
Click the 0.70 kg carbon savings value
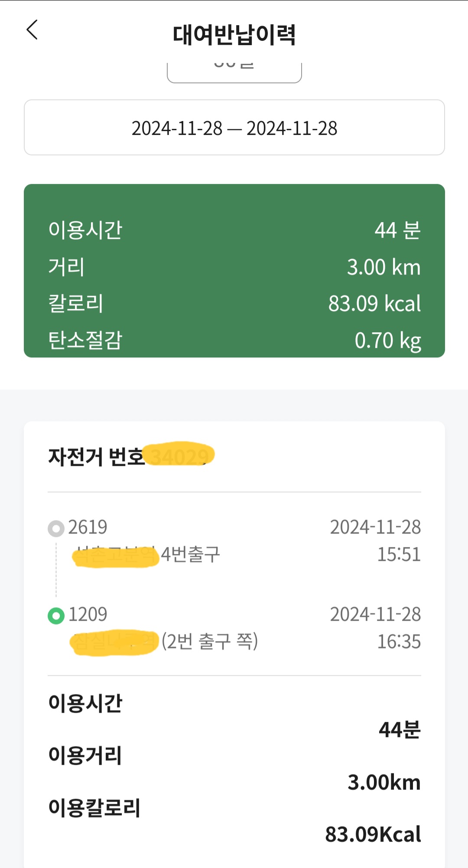coord(387,341)
